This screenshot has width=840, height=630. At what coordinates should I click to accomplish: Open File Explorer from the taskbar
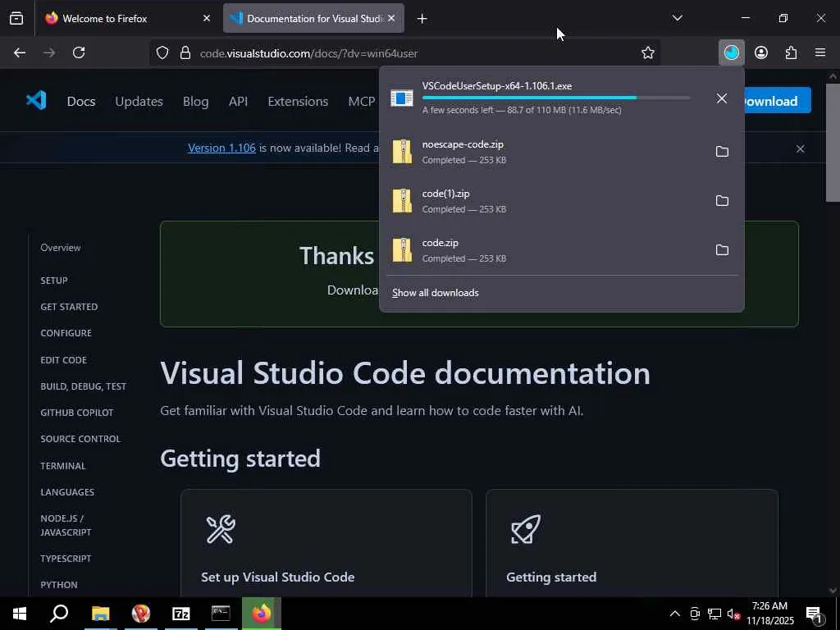101,614
